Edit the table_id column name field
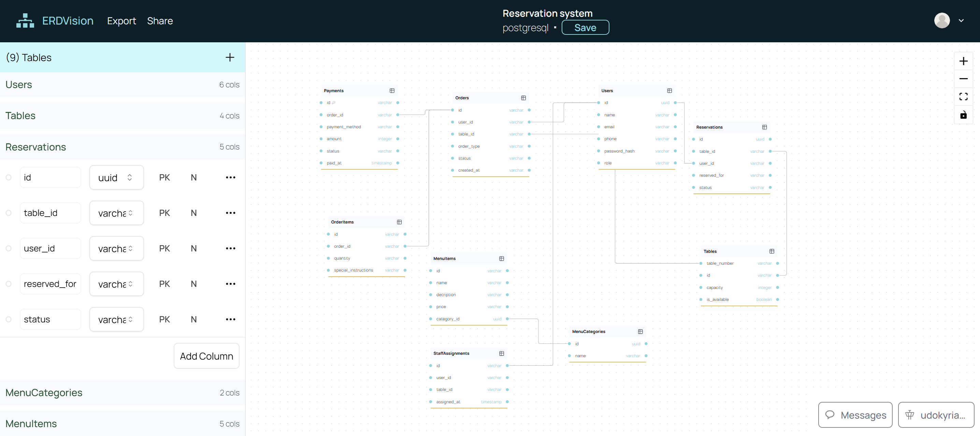 (x=50, y=213)
